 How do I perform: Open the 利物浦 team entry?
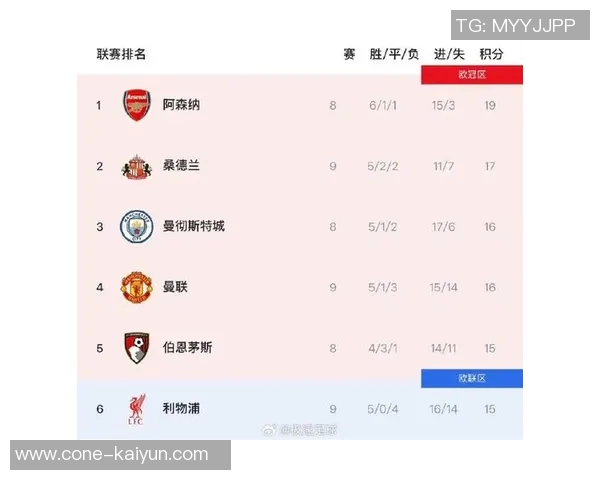point(181,408)
